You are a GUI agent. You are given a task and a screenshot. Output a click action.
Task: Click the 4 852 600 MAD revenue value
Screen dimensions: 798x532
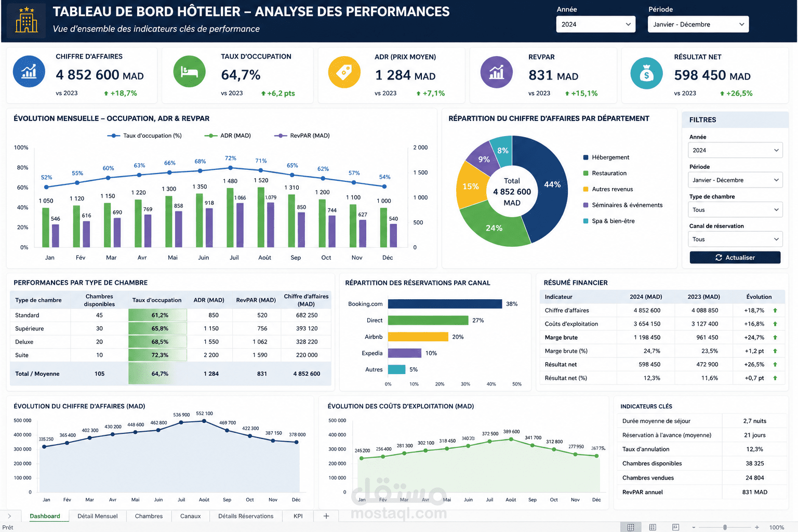[100, 75]
